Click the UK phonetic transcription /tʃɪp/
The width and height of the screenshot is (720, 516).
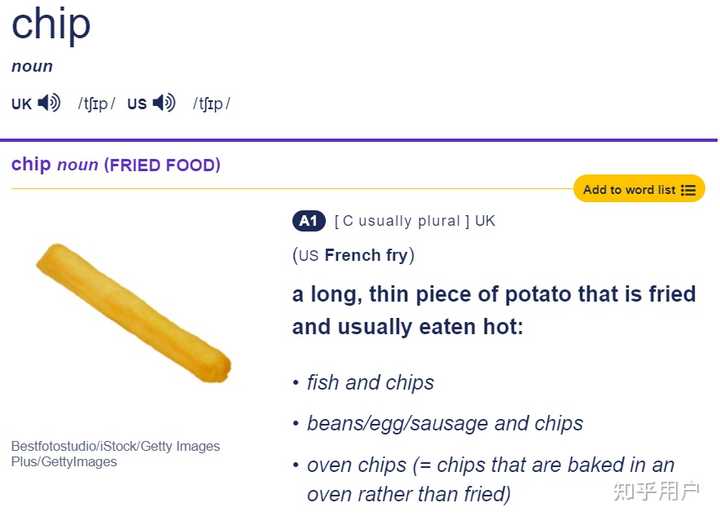coord(96,104)
